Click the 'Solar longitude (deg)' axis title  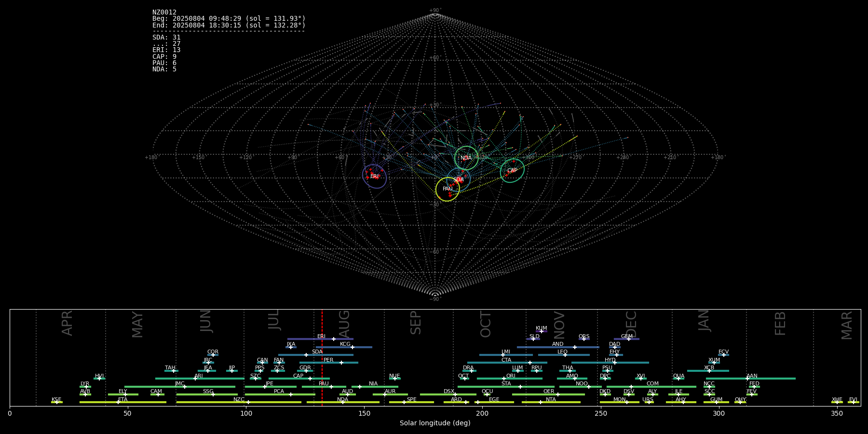pyautogui.click(x=435, y=423)
